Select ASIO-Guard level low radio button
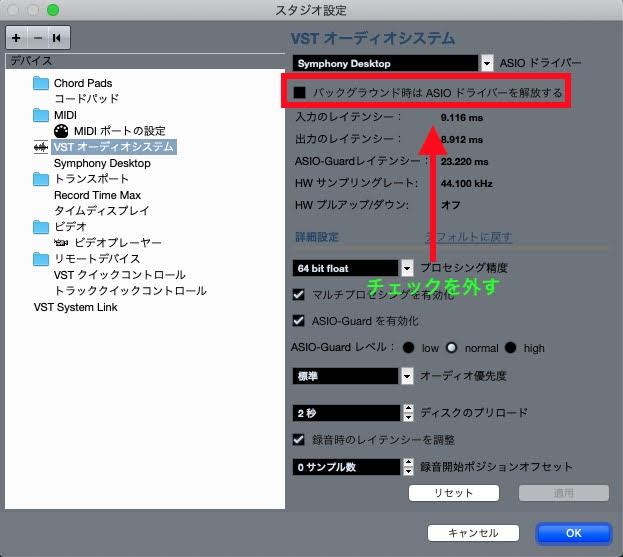623x557 pixels. [x=408, y=348]
